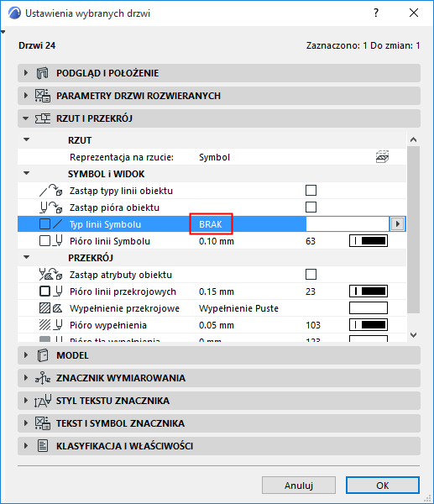Open the Pióro linii Symbolu pen color swatch
The height and width of the screenshot is (504, 434).
(369, 241)
